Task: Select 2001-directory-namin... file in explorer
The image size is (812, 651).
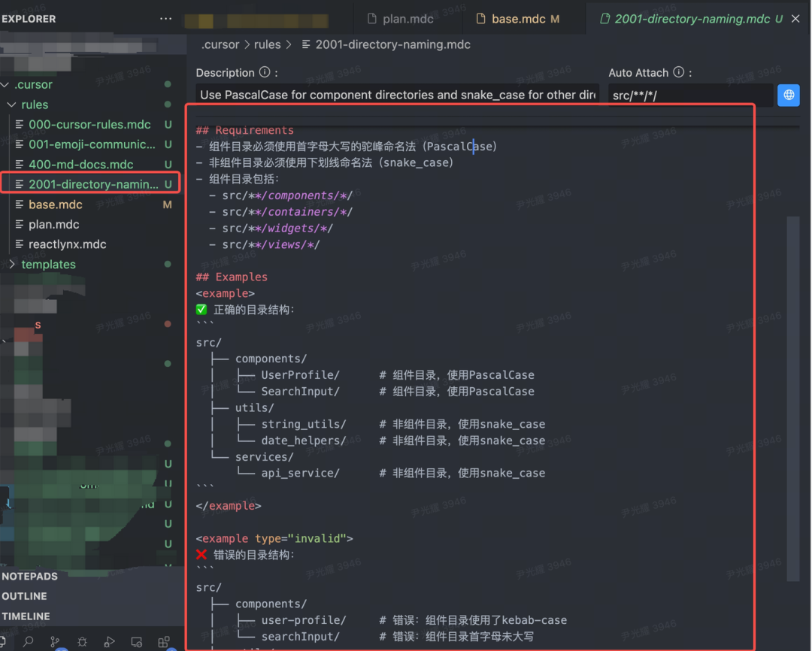Action: pos(93,184)
